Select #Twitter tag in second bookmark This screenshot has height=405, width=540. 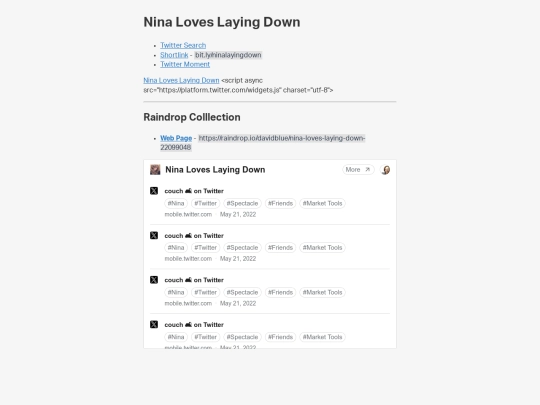coord(206,248)
